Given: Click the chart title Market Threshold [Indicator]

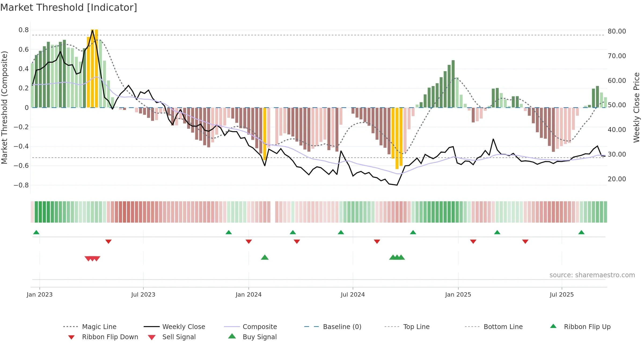Looking at the screenshot, I should [69, 8].
